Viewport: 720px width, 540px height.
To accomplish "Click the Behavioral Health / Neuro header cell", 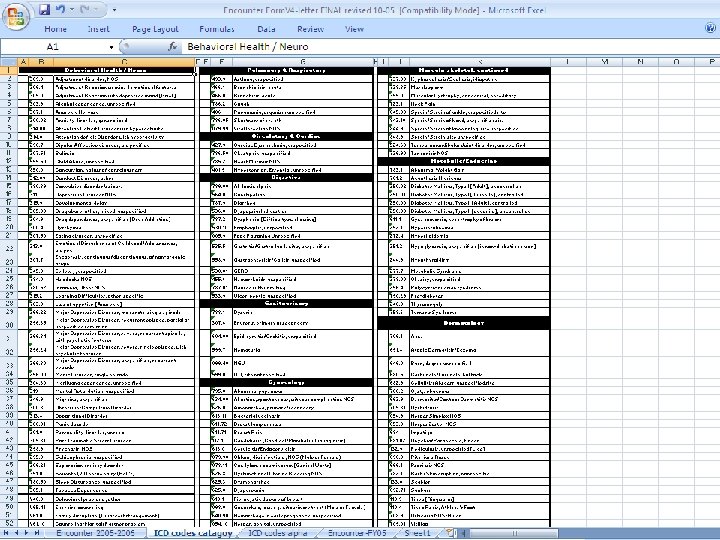I will [106, 70].
